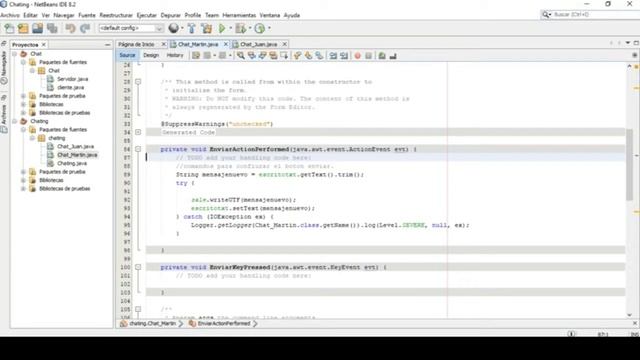Open the Reestructurar menu

116,15
